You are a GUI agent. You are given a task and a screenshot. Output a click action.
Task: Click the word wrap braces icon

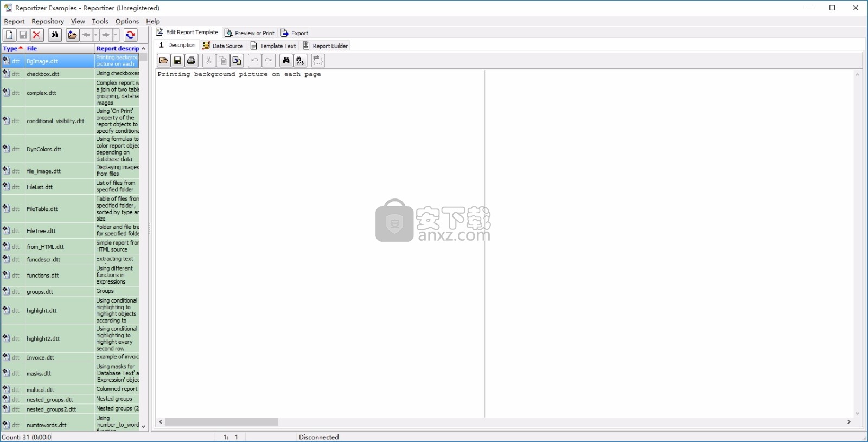318,61
